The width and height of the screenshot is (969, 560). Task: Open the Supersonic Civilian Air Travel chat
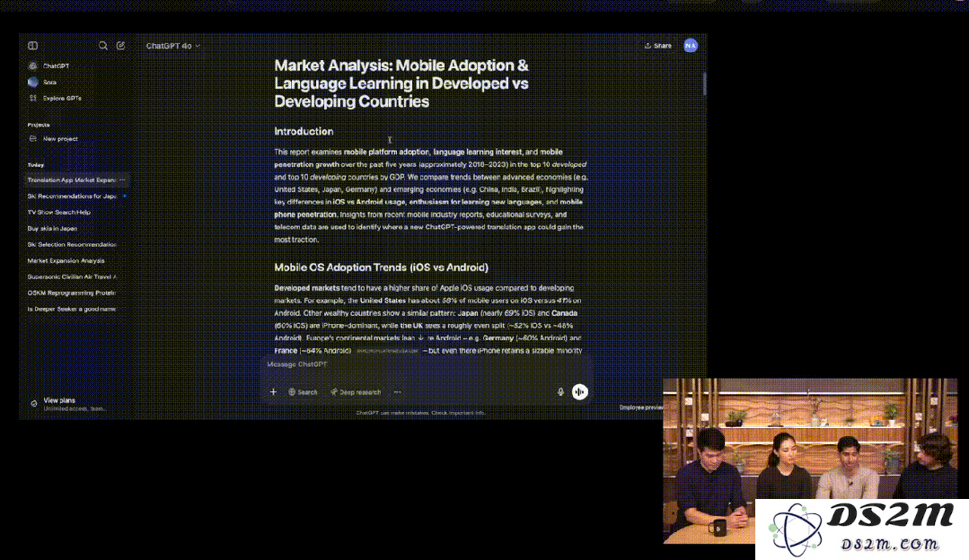tap(72, 276)
